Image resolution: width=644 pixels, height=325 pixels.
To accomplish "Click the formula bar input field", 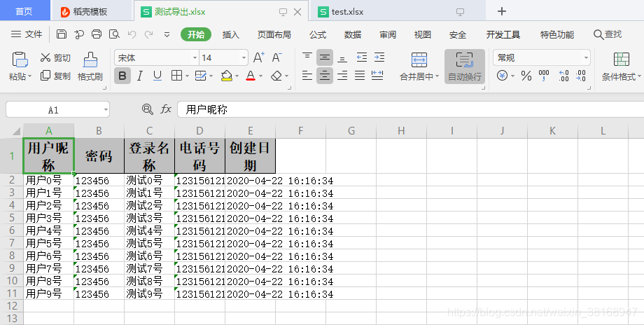I will tap(410, 110).
